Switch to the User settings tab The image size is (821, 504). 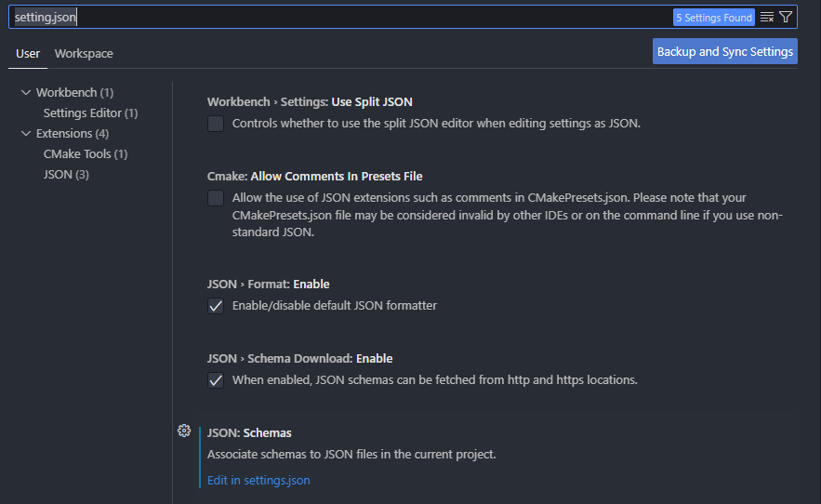[x=28, y=53]
